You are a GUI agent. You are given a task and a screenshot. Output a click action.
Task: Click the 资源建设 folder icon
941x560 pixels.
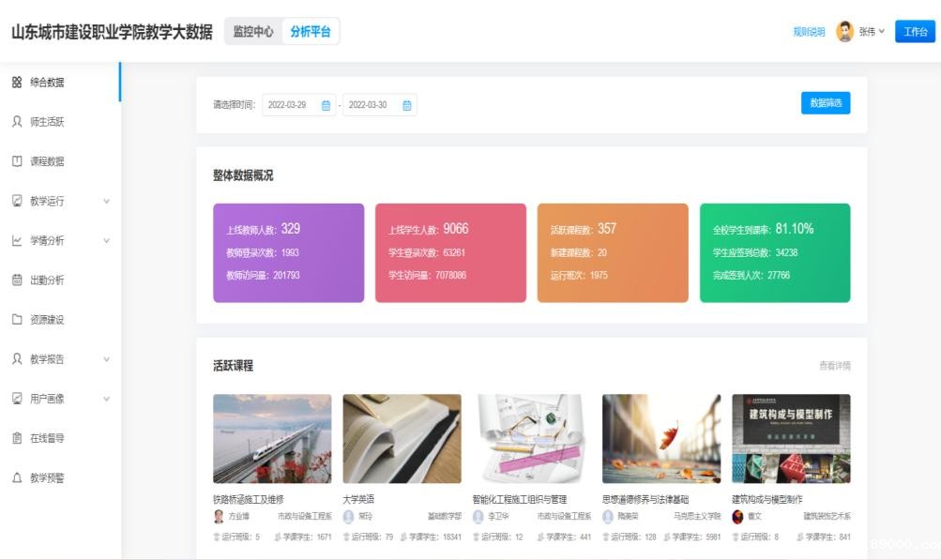click(x=17, y=320)
